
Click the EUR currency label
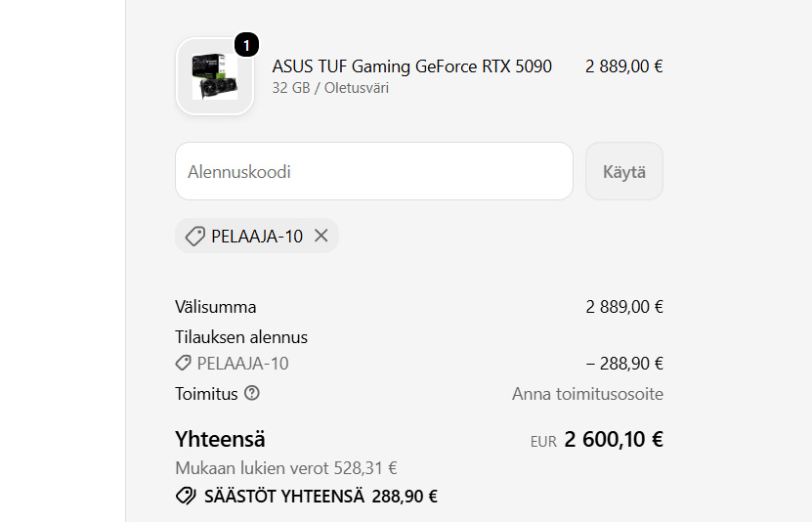click(543, 442)
